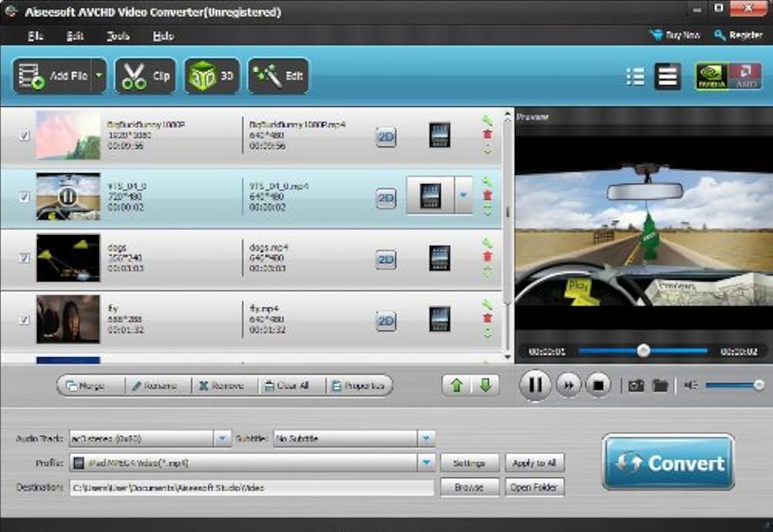The width and height of the screenshot is (773, 532).
Task: Open the Profile dropdown list
Action: click(x=426, y=462)
